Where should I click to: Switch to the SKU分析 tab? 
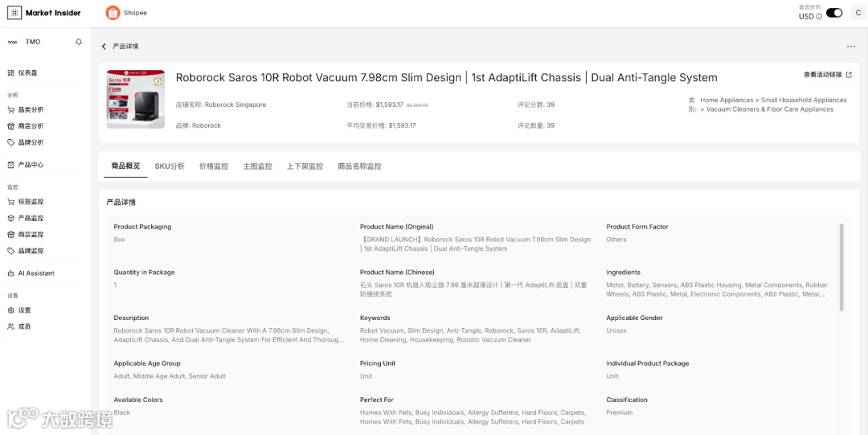[170, 166]
